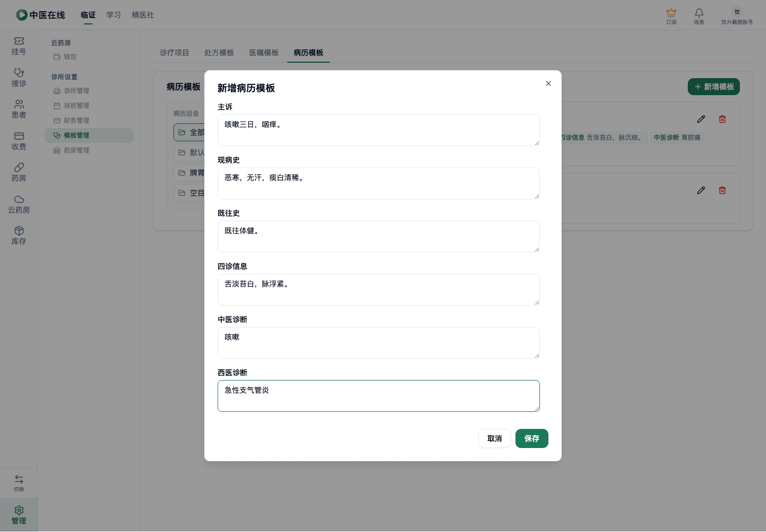Select the 空目 folder in 病历目录
766x532 pixels.
(189, 193)
